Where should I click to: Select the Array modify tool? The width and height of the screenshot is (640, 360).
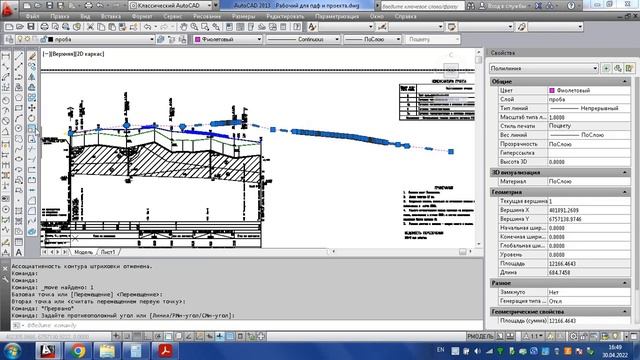pos(32,98)
